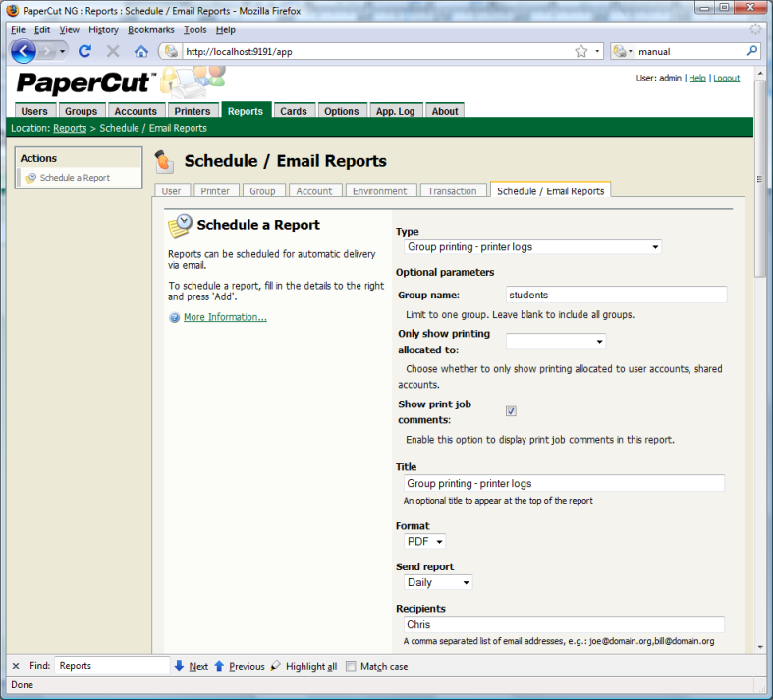Click the pushpin icon beside the page title
This screenshot has width=773, height=700.
(164, 161)
